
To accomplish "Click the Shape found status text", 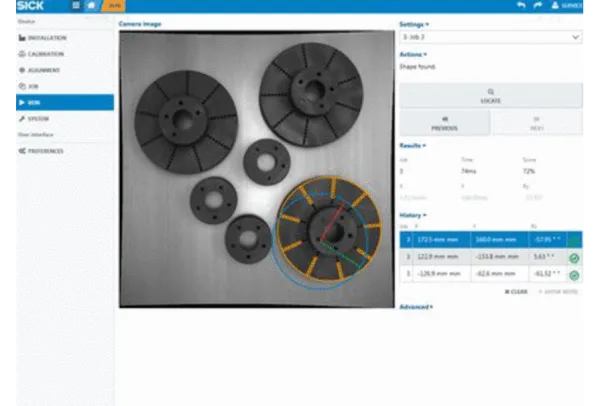I will tap(417, 67).
